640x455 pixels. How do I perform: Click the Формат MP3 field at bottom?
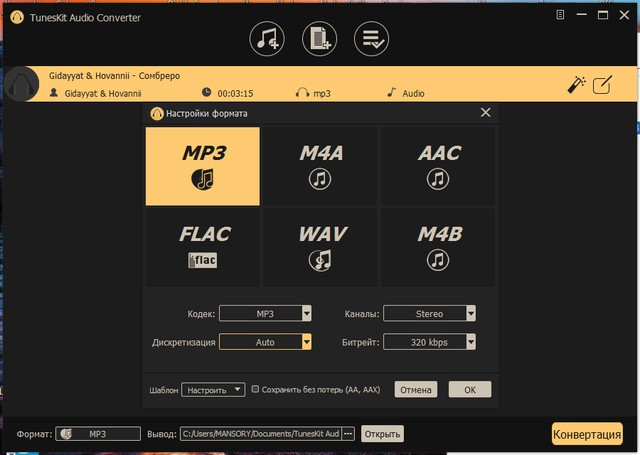tap(98, 434)
